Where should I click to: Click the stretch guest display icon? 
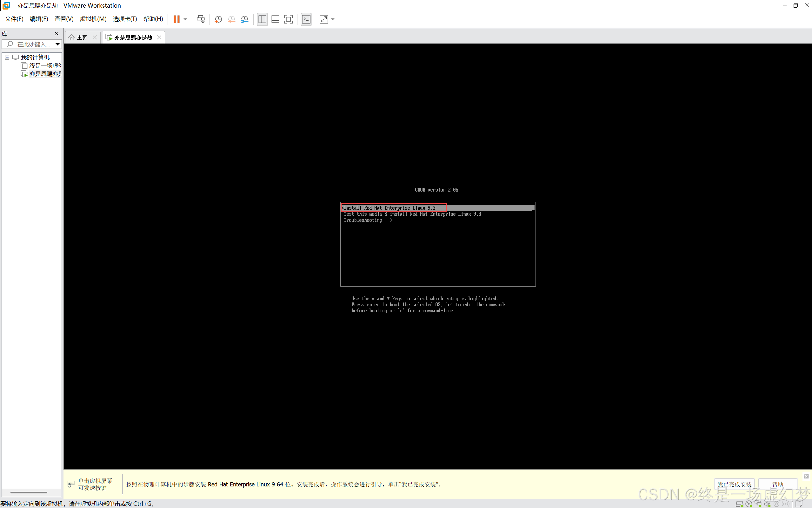[323, 19]
